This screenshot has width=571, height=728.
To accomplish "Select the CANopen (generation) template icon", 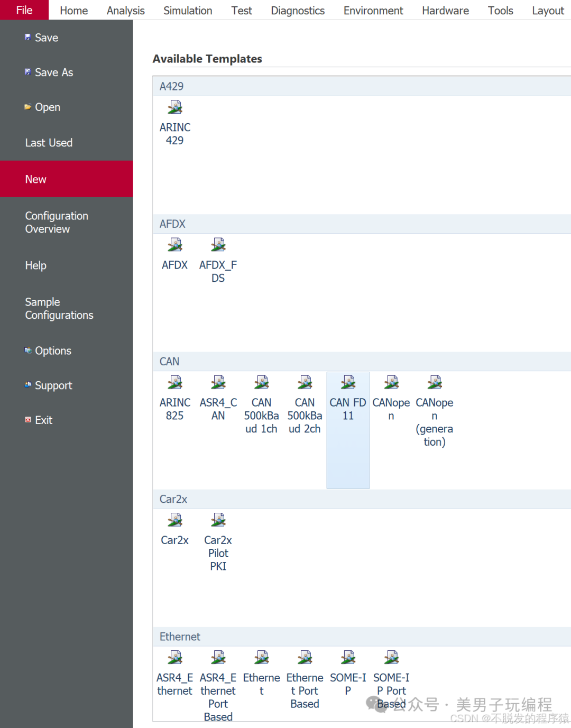I will [435, 383].
